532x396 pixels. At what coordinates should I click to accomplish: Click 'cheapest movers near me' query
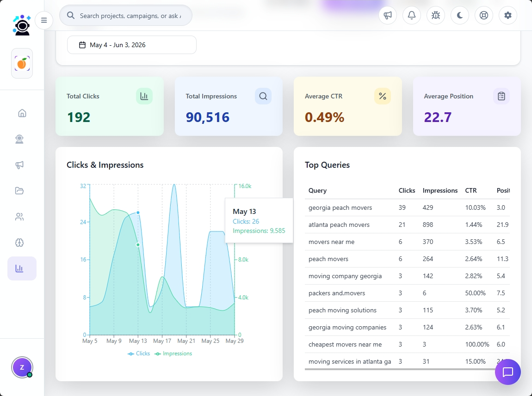(345, 345)
